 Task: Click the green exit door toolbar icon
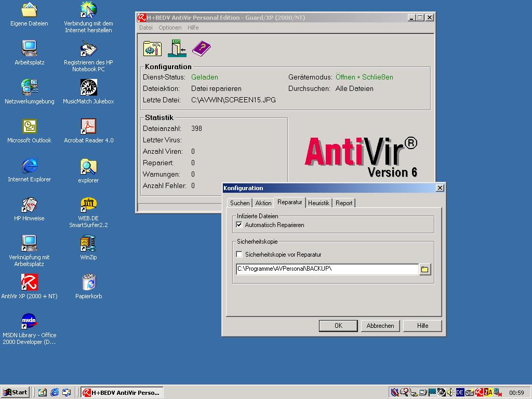tap(177, 48)
